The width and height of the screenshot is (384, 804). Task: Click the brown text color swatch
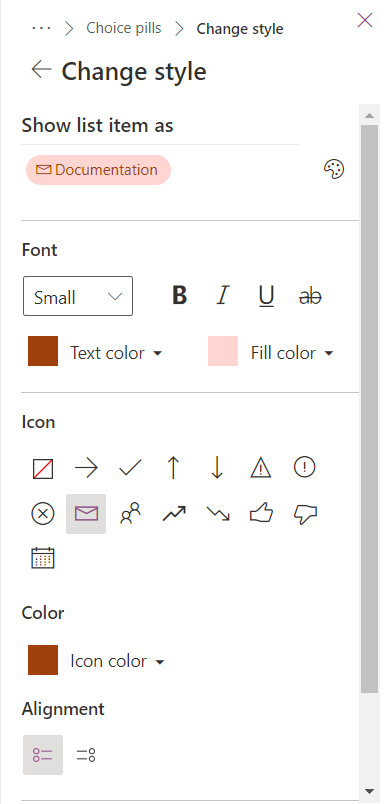click(x=43, y=351)
